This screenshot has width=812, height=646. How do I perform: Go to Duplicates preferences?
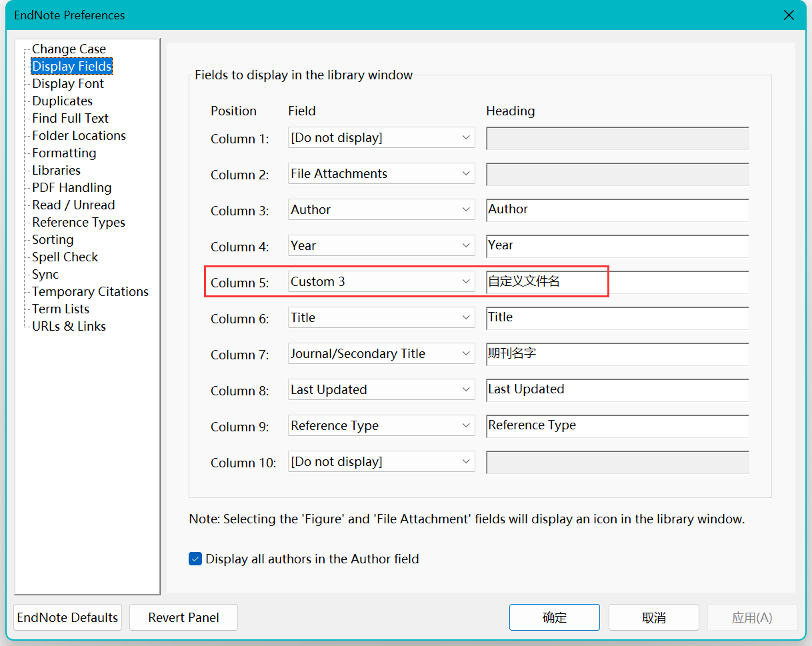[x=62, y=101]
